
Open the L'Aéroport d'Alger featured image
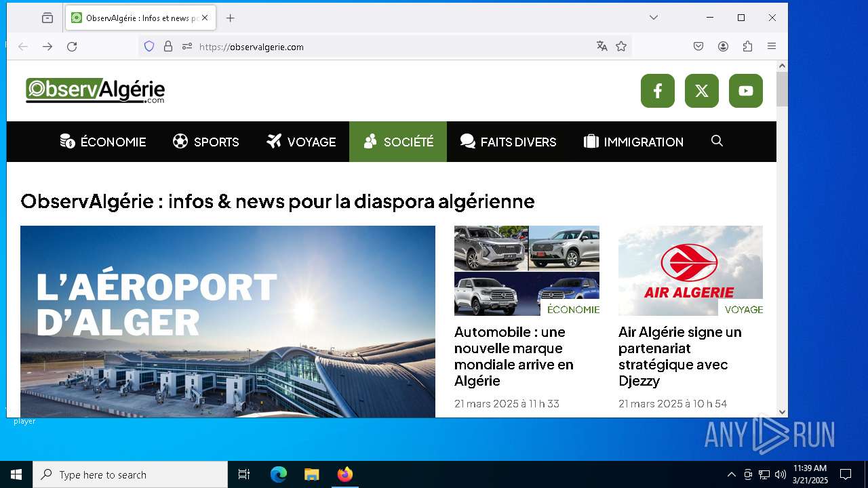coord(228,321)
